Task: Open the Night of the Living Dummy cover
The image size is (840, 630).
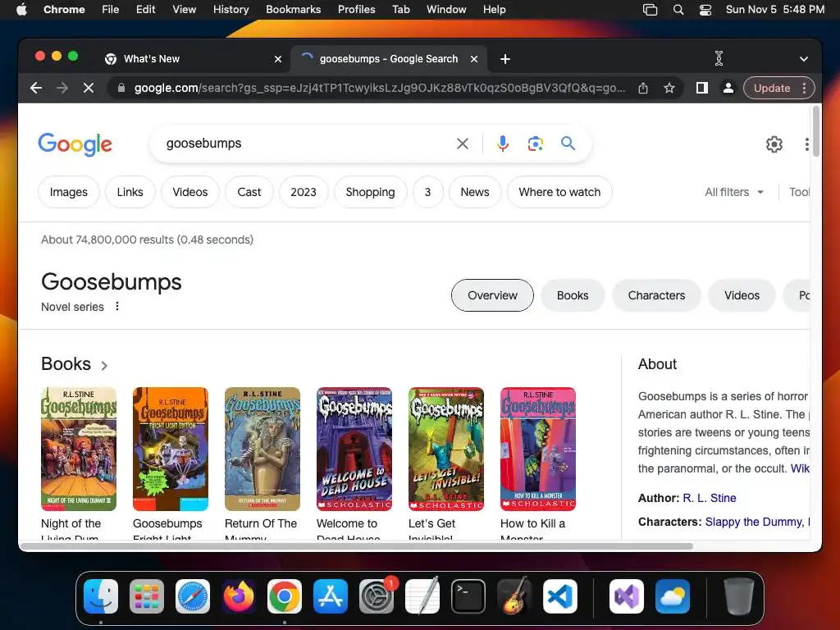Action: tap(79, 449)
